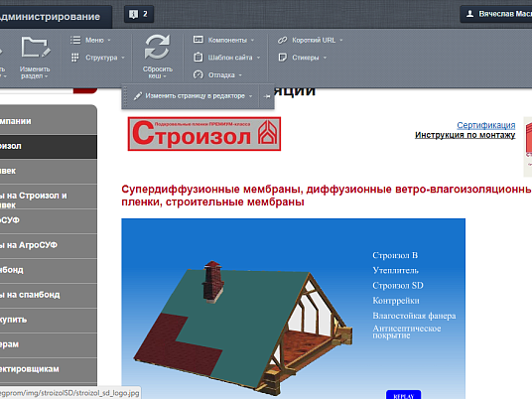Click Изменить страницу в редакторе
Image resolution: width=532 pixels, height=399 pixels.
pos(195,96)
